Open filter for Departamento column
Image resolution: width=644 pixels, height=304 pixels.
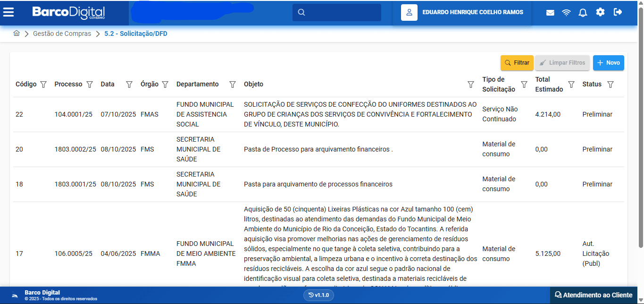tap(232, 84)
